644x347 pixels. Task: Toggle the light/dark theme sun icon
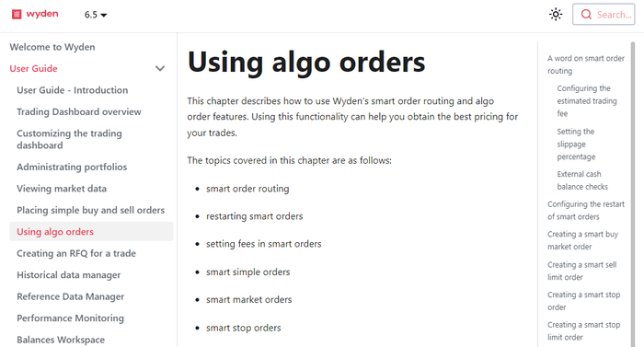556,15
